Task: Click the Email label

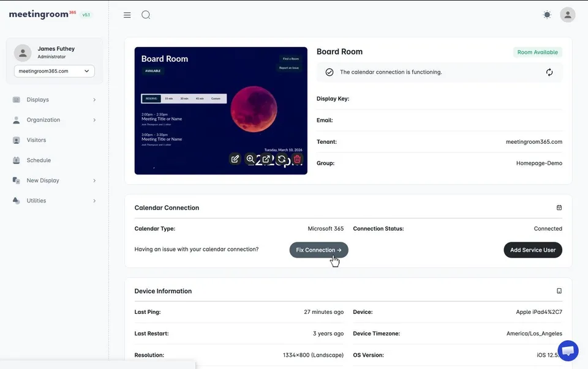Action: [x=325, y=121]
